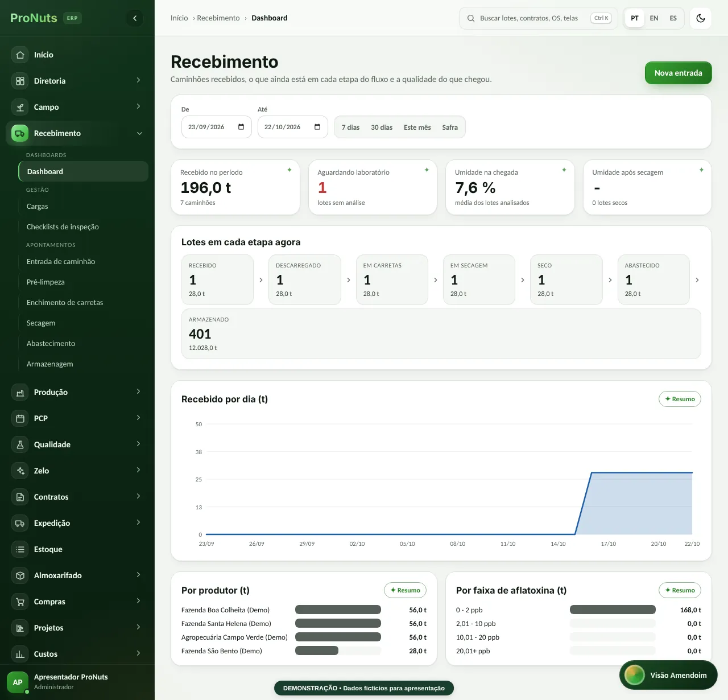Open Estoque list icon
The image size is (728, 700).
coord(20,549)
